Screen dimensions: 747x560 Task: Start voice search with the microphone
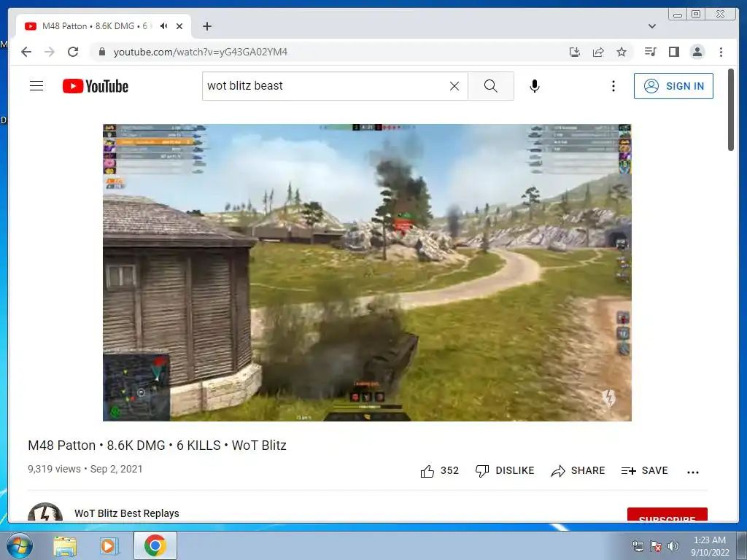coord(535,86)
